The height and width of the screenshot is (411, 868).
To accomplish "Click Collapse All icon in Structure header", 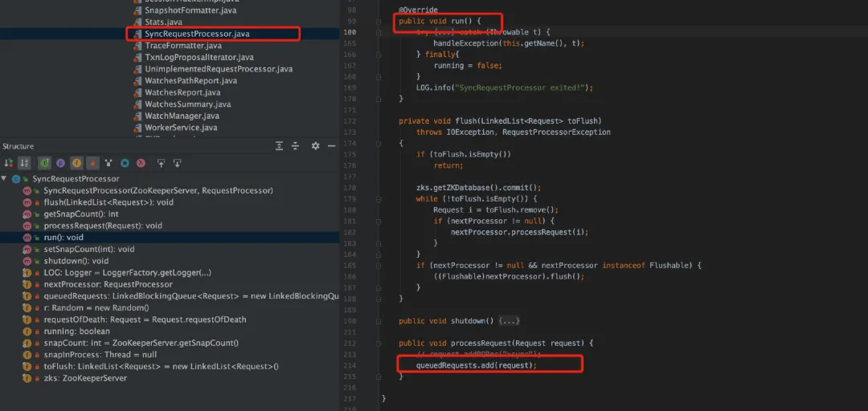I will [296, 146].
